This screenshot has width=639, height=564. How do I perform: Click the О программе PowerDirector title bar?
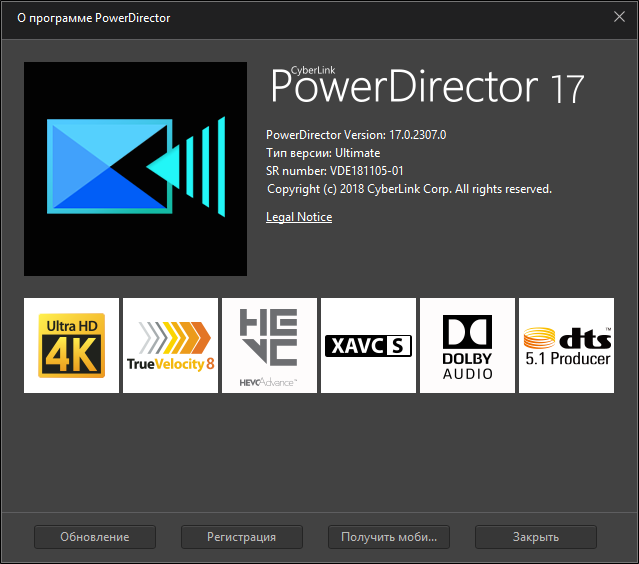(x=93, y=18)
